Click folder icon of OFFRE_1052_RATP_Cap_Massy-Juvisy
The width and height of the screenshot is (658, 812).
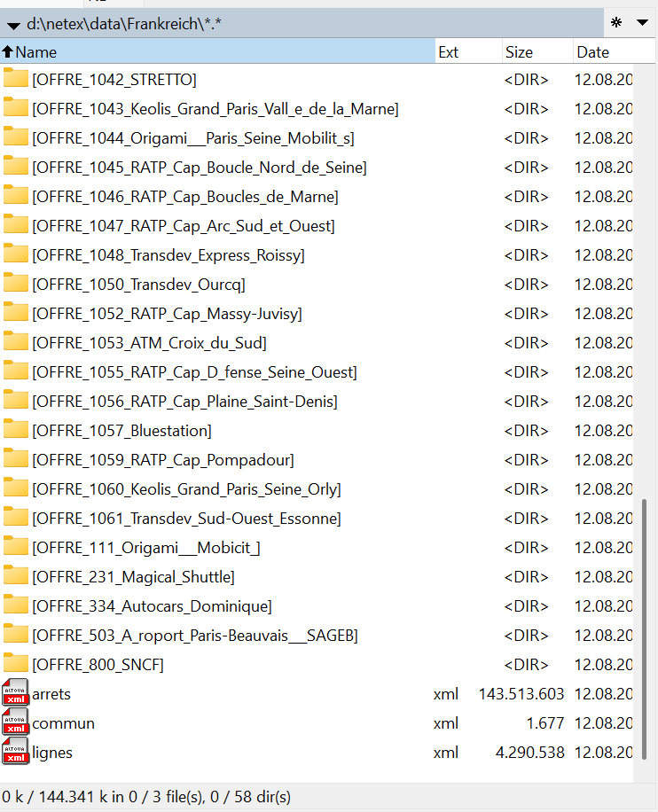(x=16, y=312)
